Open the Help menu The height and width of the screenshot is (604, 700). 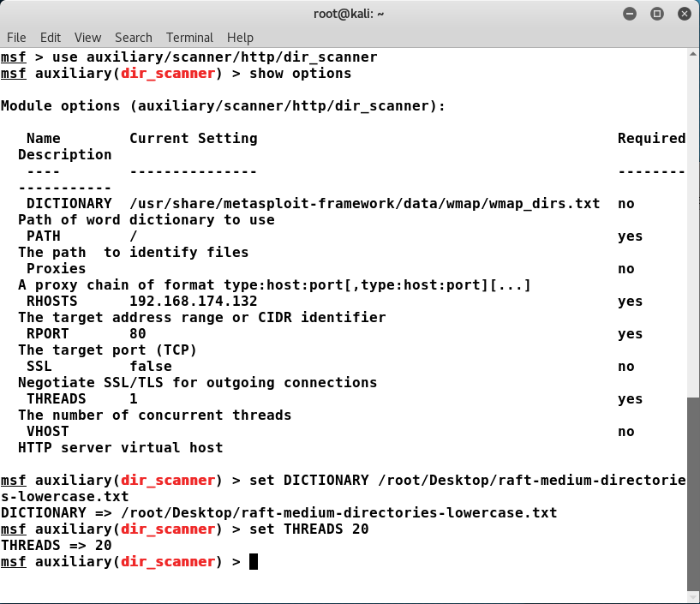[240, 38]
